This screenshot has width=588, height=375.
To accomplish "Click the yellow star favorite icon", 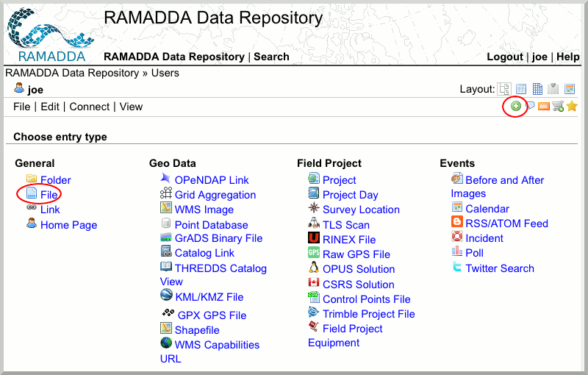I will pyautogui.click(x=572, y=107).
